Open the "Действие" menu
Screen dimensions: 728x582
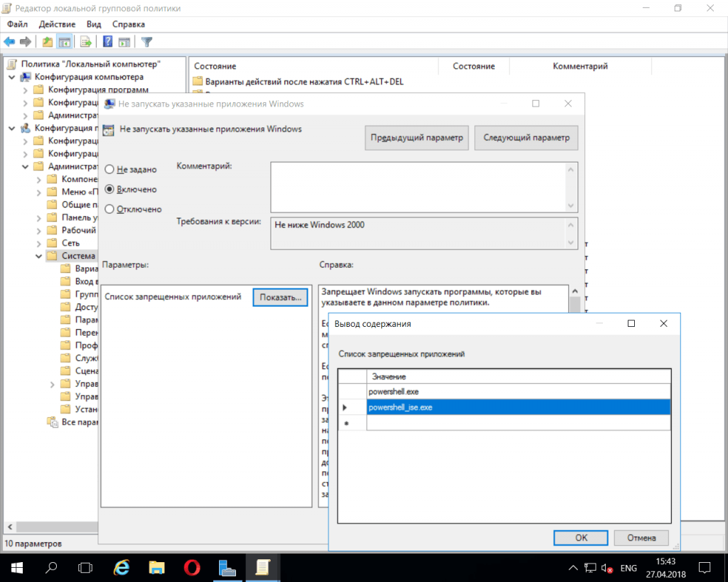(x=57, y=25)
